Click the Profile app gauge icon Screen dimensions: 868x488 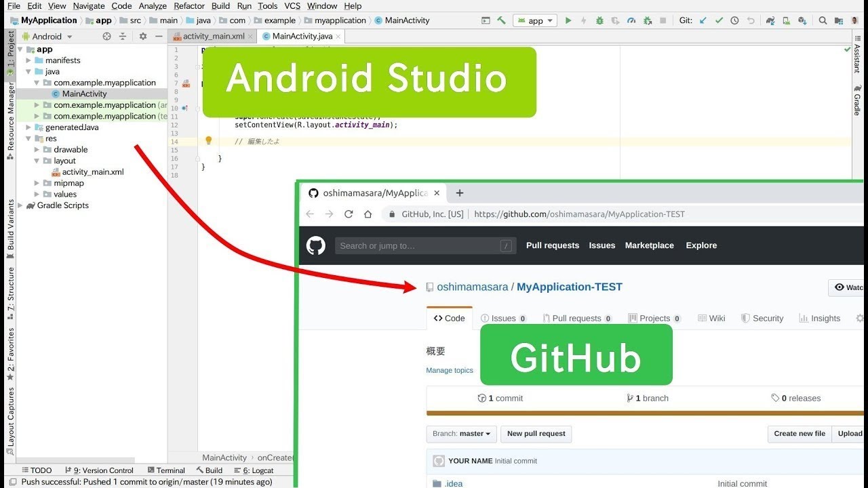[631, 20]
